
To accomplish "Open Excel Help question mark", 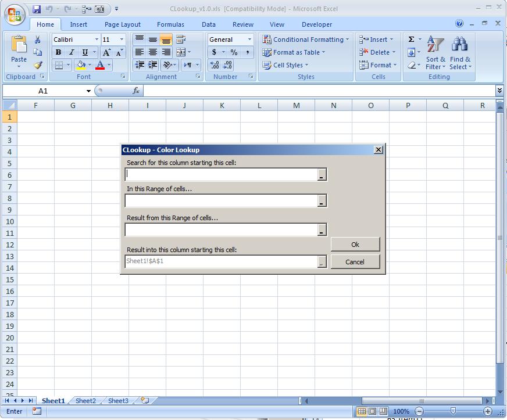I will [x=459, y=23].
